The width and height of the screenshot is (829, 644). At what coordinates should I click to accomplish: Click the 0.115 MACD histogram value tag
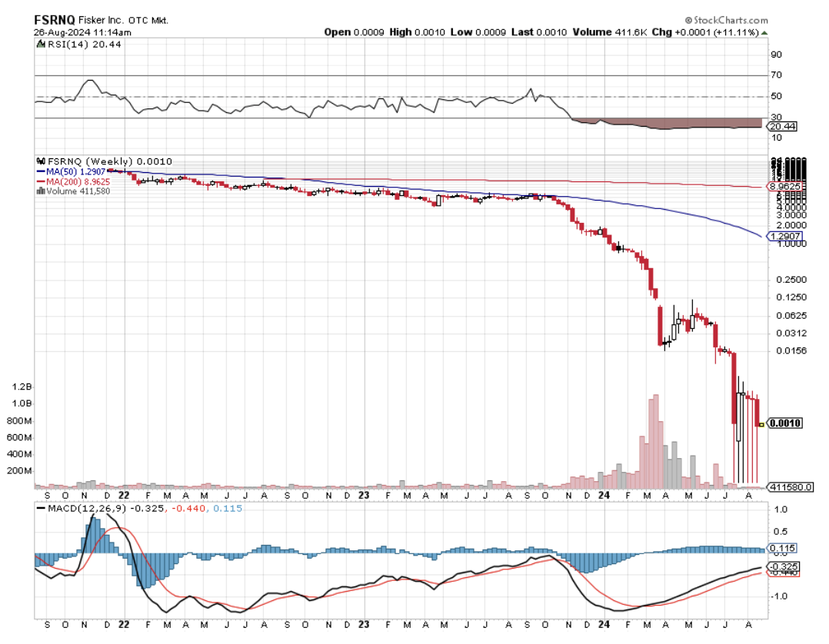coord(781,548)
